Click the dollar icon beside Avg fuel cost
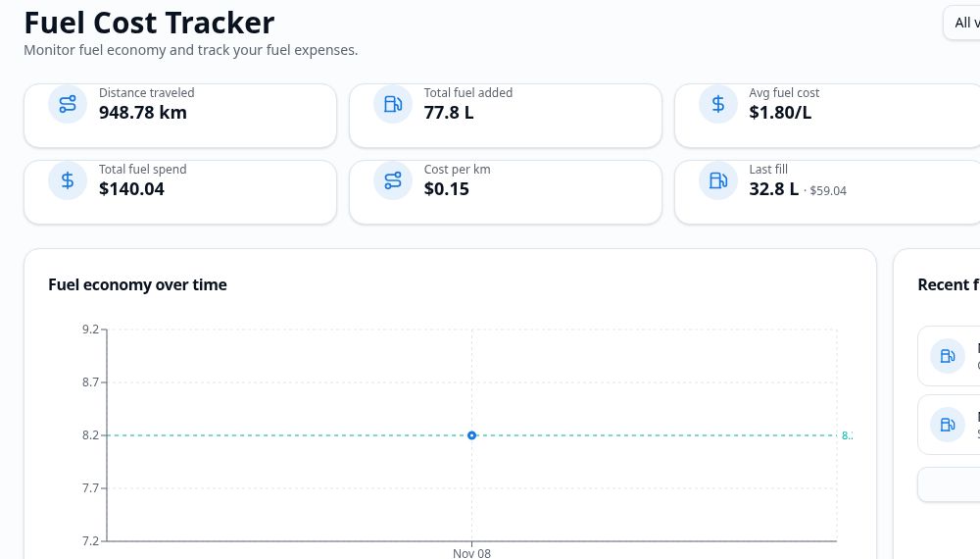This screenshot has height=559, width=980. [718, 104]
